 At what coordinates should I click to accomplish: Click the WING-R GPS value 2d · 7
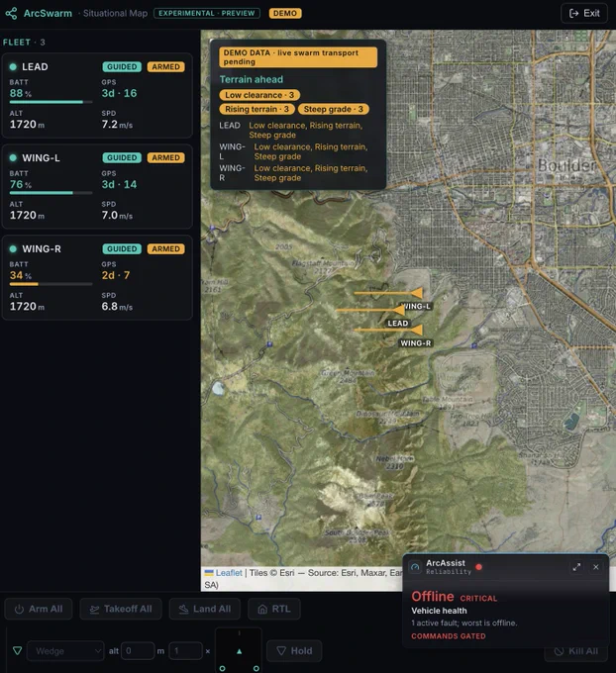[x=116, y=275]
